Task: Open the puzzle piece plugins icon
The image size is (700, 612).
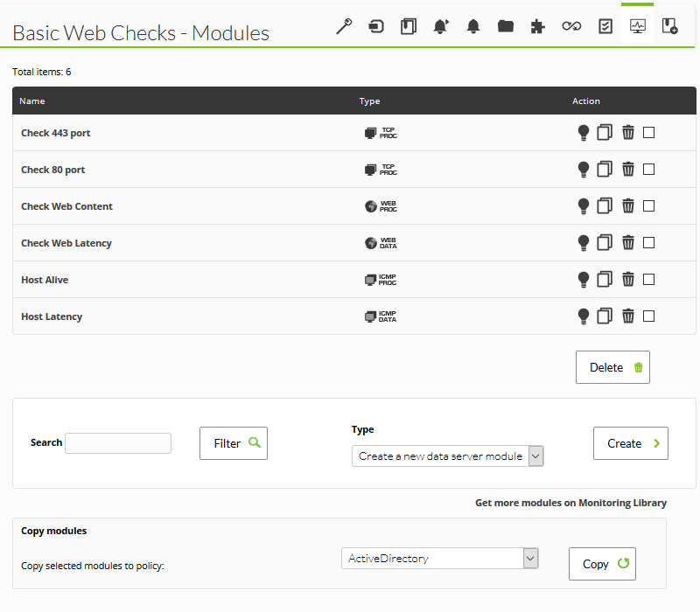Action: pos(538,26)
